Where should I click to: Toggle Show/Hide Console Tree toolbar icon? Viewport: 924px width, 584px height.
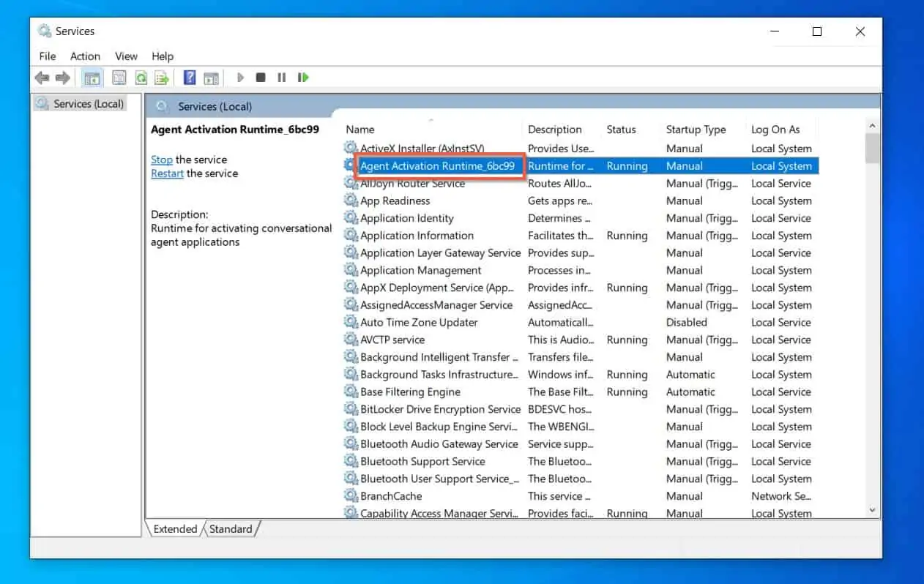click(92, 78)
